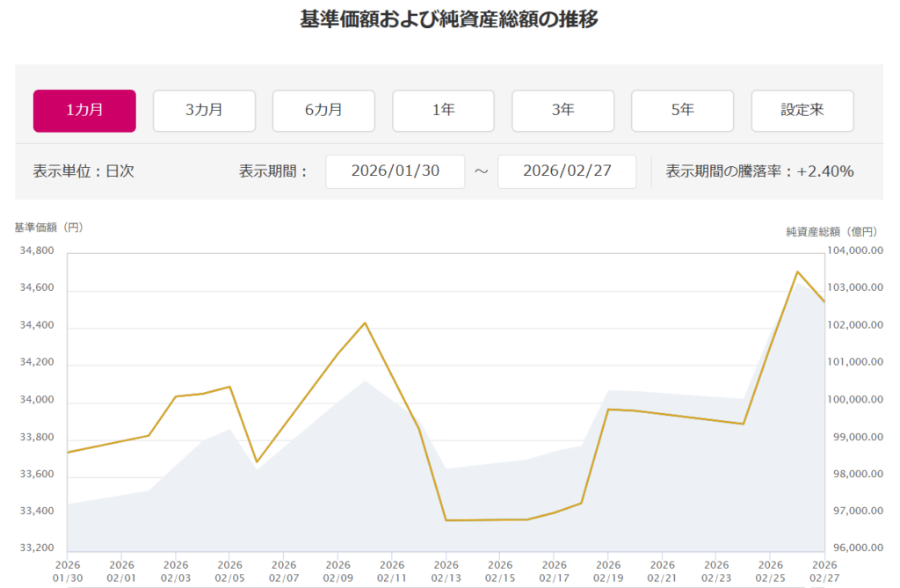Click the 34,000 left axis tick label

(x=36, y=401)
